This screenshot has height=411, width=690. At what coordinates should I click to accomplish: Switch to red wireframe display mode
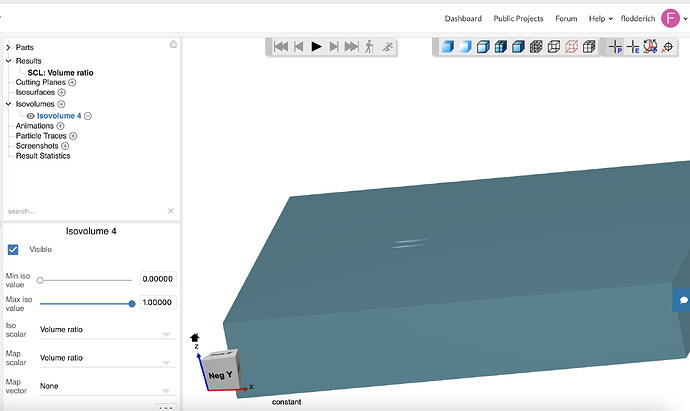pos(571,47)
